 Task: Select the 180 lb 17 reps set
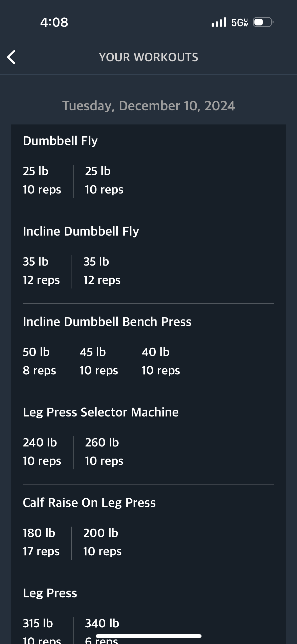(x=41, y=542)
